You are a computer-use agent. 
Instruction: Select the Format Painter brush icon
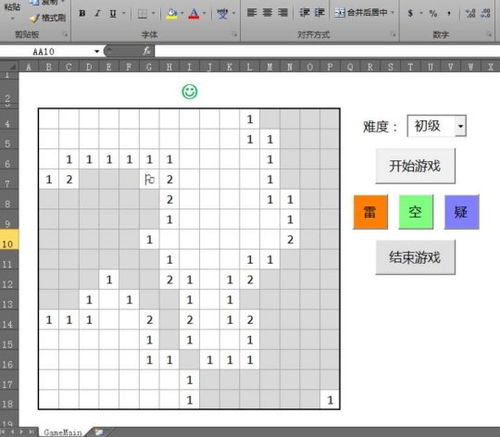point(34,18)
